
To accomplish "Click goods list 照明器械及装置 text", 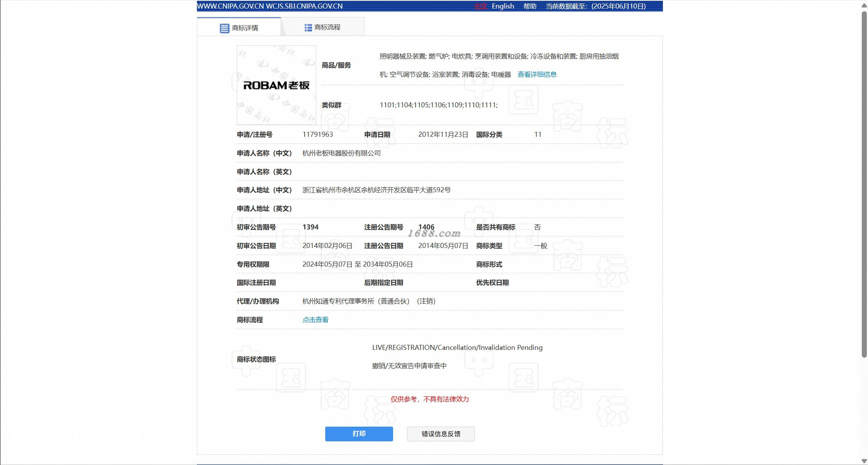I will [x=402, y=56].
